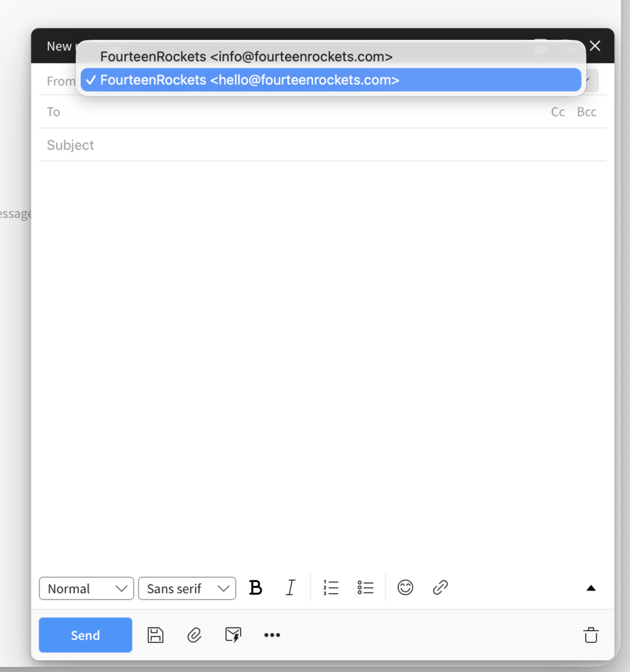Send the email

point(85,635)
